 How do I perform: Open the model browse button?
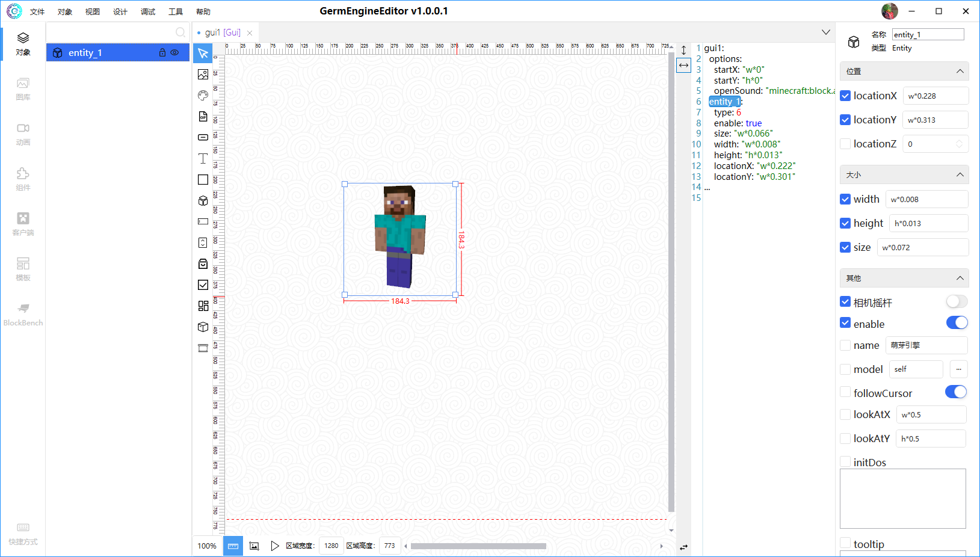[958, 369]
